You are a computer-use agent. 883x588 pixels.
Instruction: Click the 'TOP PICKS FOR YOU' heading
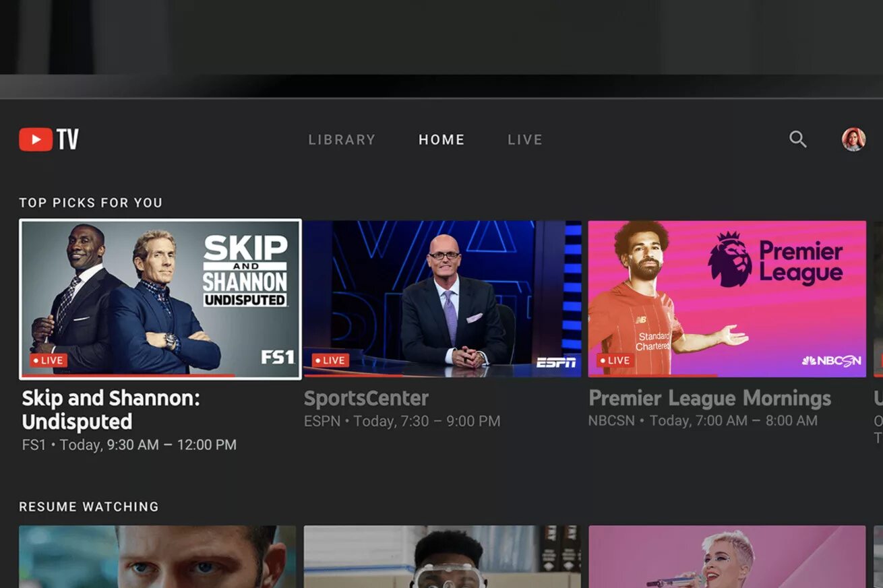pos(91,203)
